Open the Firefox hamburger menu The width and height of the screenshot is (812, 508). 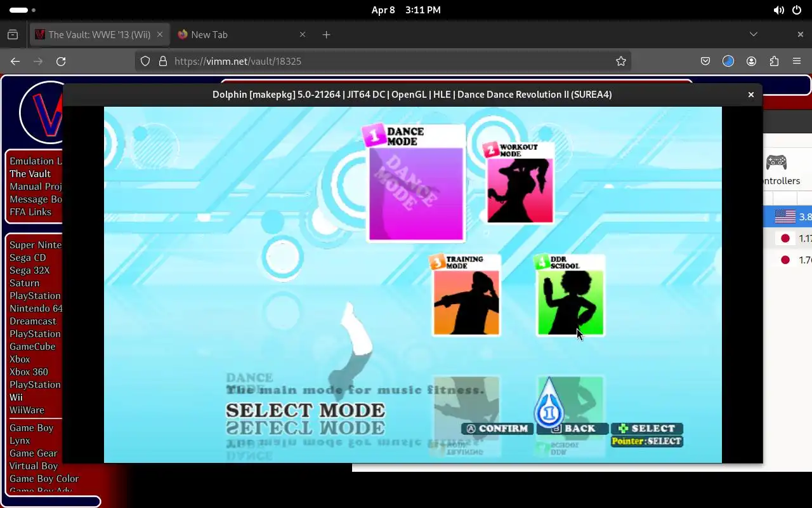pyautogui.click(x=797, y=61)
